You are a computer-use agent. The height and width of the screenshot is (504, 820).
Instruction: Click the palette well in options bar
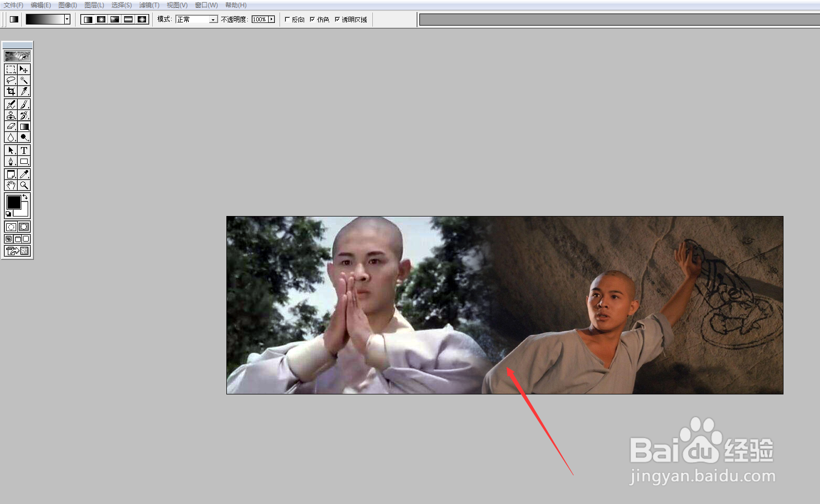click(x=620, y=19)
